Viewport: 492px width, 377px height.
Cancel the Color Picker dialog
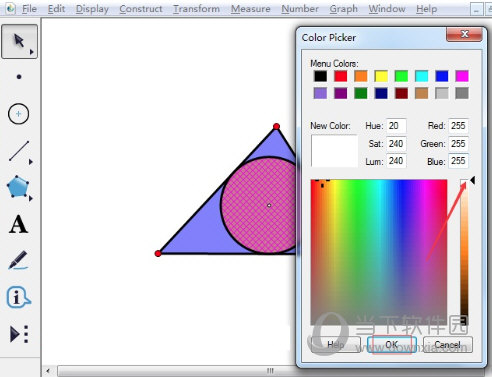448,344
